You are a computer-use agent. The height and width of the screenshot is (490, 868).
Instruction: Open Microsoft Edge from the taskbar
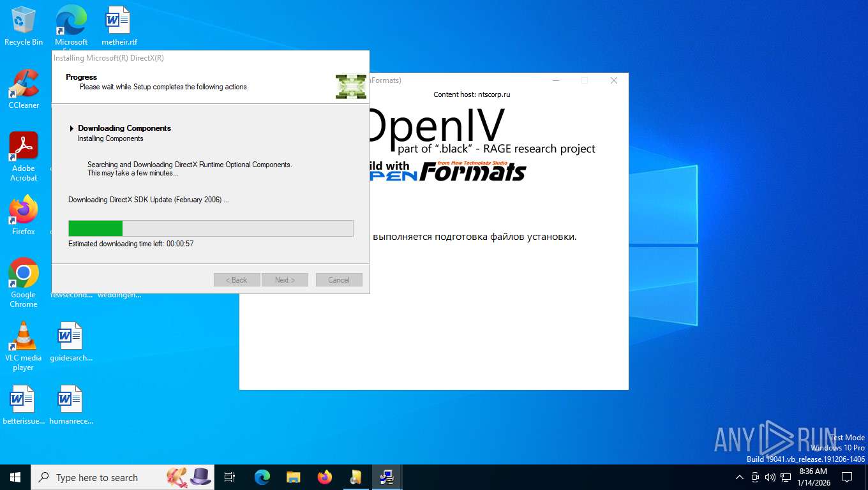point(262,477)
